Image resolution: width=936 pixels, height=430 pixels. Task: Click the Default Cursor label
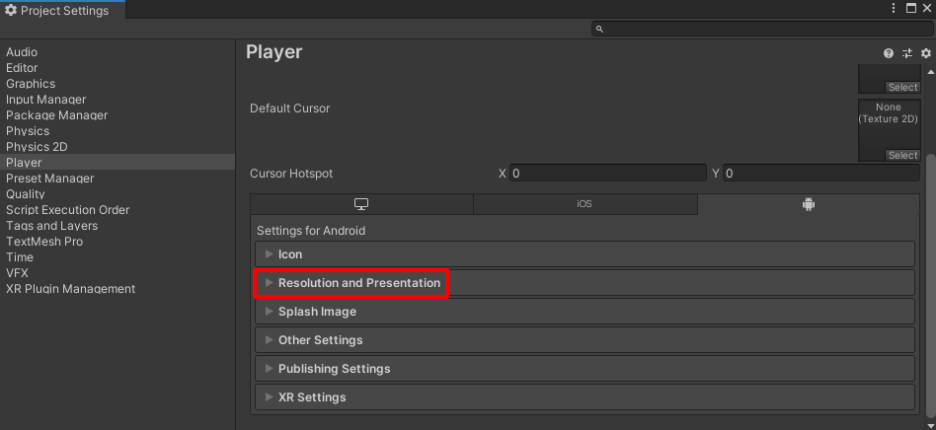tap(290, 108)
